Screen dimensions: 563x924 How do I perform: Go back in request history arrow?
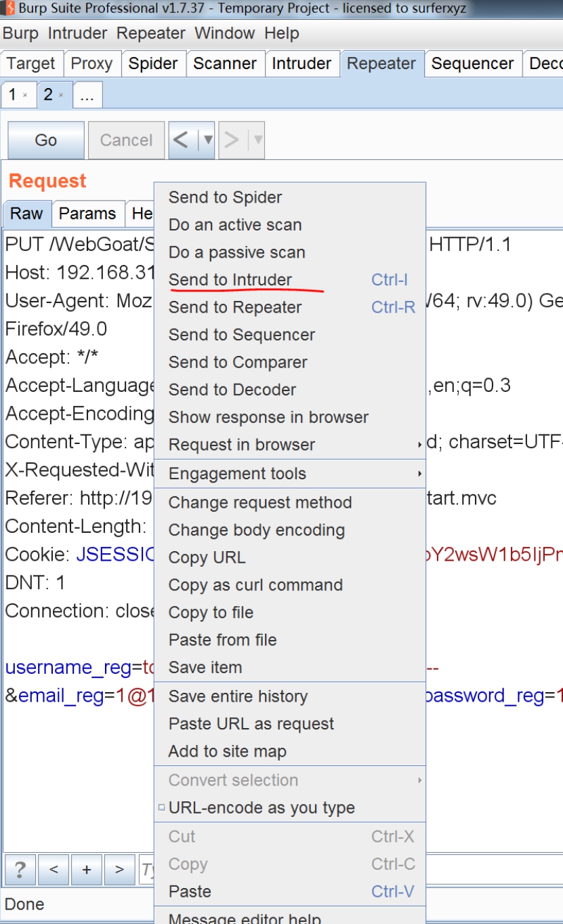point(182,140)
